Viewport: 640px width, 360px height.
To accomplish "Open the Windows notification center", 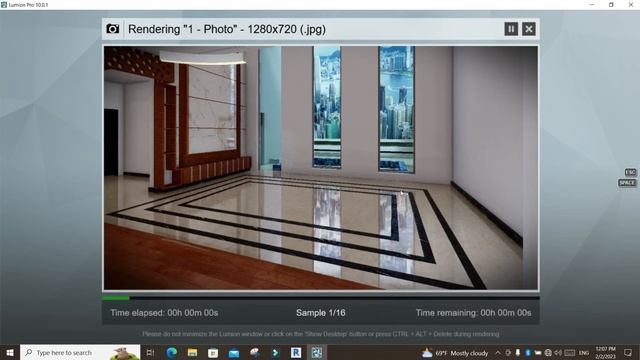I will (x=628, y=353).
